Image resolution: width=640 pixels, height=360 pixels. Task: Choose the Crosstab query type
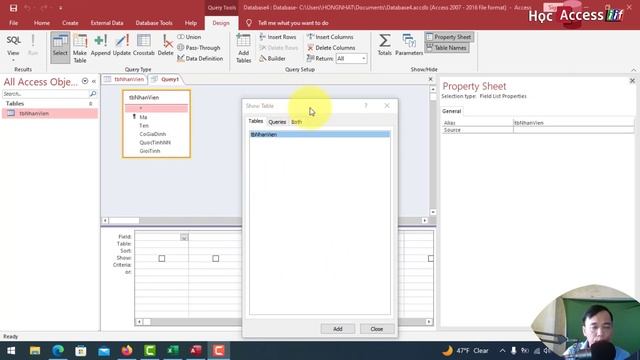click(144, 46)
